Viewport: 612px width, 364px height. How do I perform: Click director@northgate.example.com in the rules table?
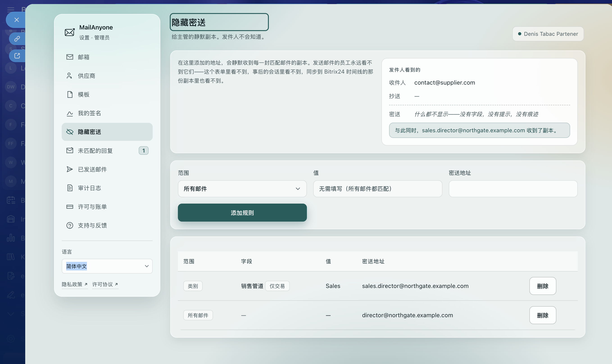[x=408, y=315]
